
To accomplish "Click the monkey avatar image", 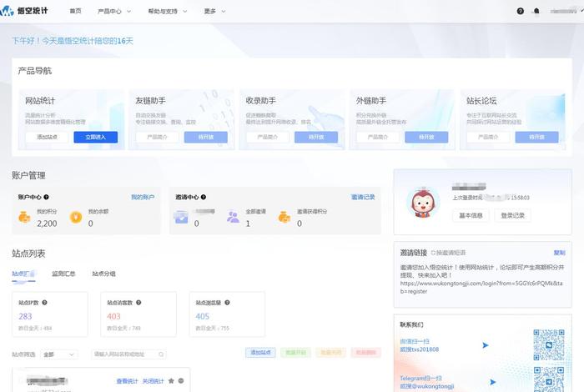I will click(x=423, y=203).
